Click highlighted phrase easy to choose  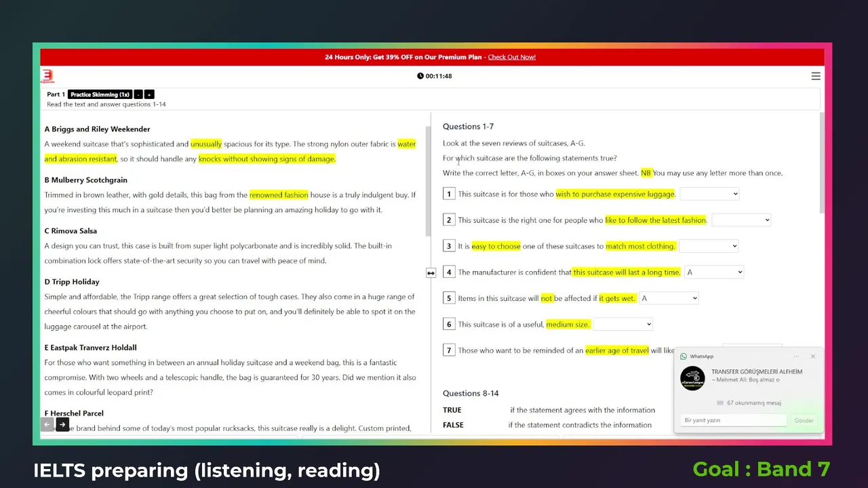(496, 246)
